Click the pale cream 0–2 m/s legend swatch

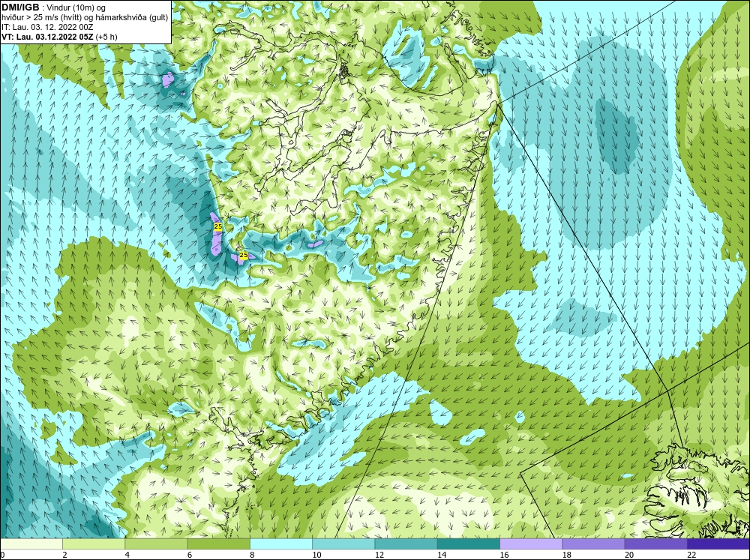pyautogui.click(x=31, y=544)
